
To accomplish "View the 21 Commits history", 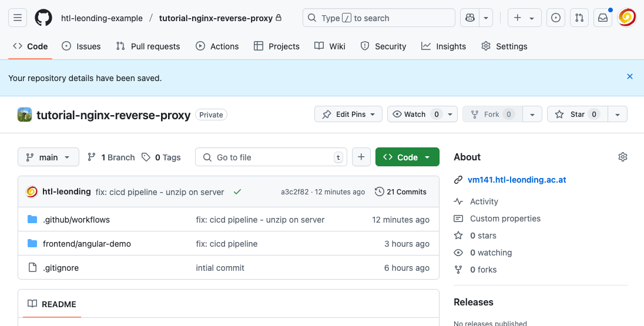I will [x=401, y=191].
